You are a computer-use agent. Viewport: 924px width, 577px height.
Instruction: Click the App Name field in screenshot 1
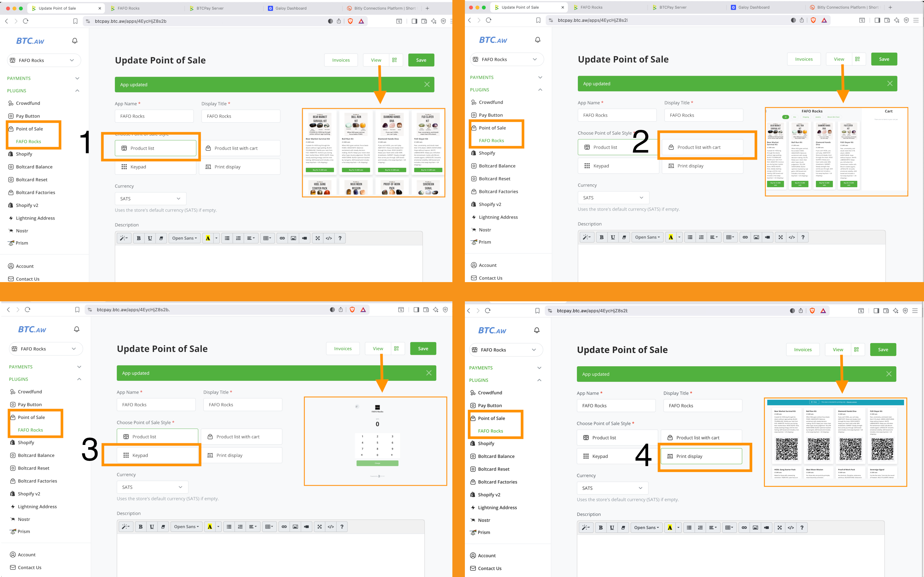[x=154, y=116]
